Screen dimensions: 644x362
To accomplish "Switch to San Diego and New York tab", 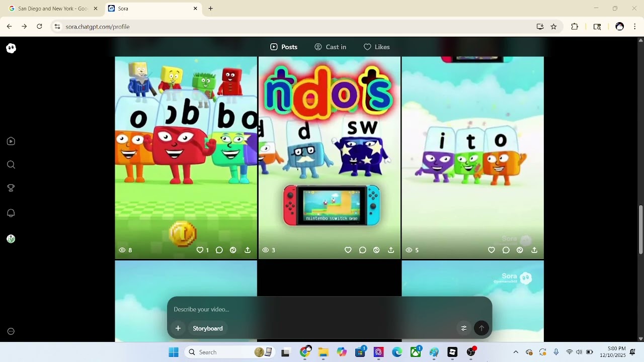I will (53, 9).
